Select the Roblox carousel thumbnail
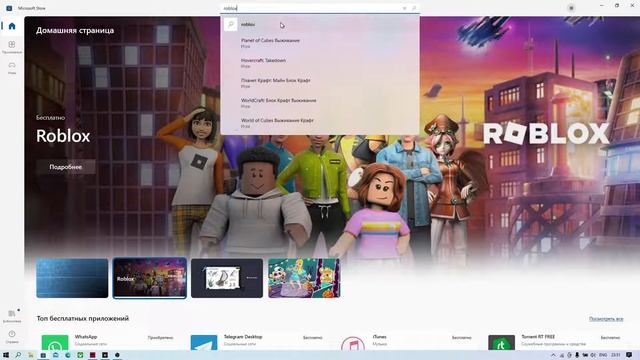The height and width of the screenshot is (360, 640). 149,278
